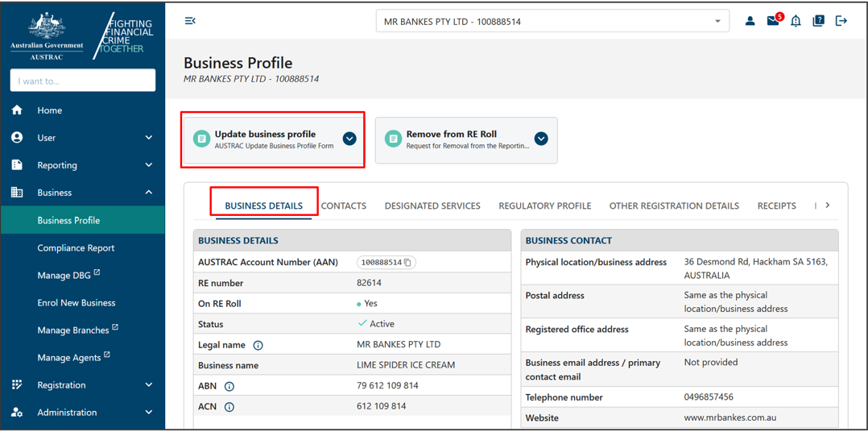
Task: Open Business Profile sidebar item
Action: (82, 220)
